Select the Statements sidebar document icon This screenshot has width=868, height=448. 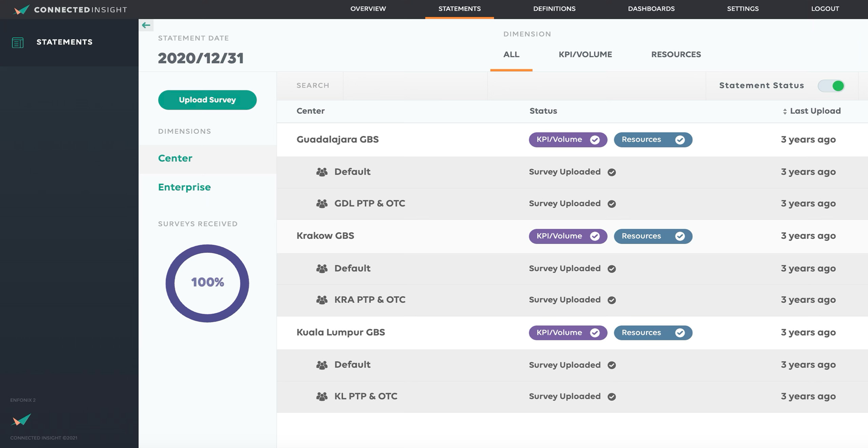point(17,42)
